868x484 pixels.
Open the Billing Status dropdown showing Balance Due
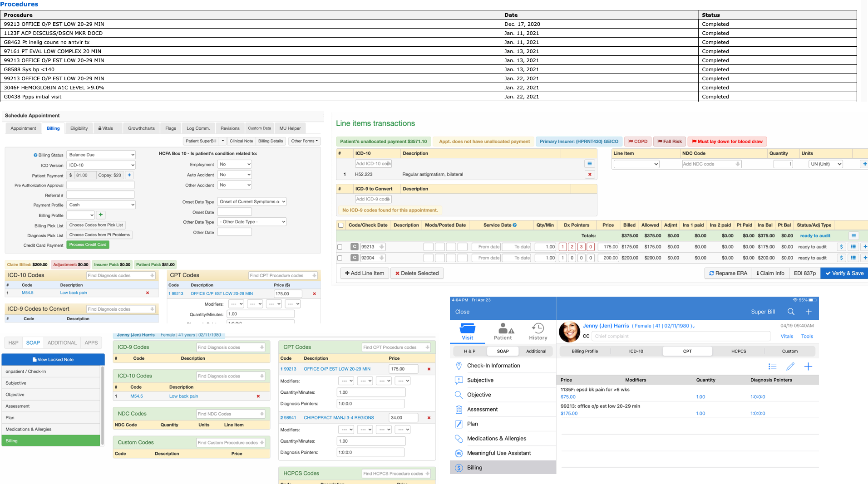pyautogui.click(x=101, y=155)
